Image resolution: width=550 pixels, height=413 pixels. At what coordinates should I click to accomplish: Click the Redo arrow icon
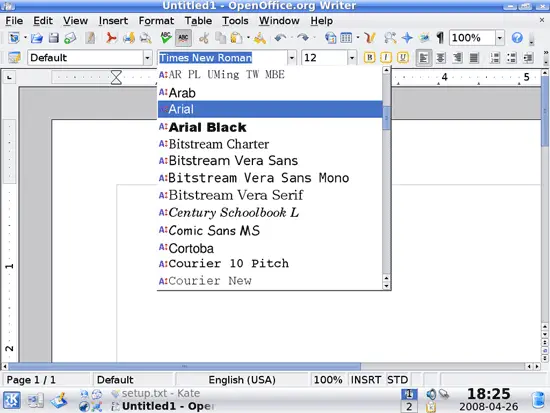coord(303,37)
